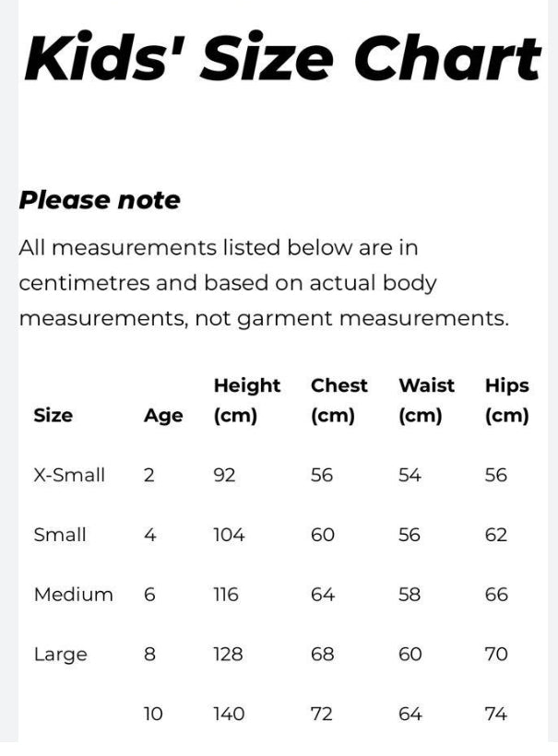Click height value 140 in last row

229,714
